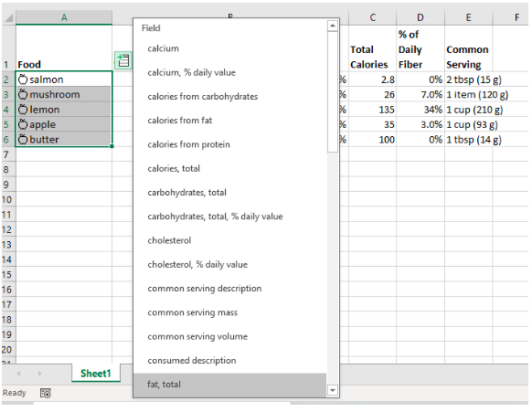Click the food icon beside lemon
The width and height of the screenshot is (532, 412).
coord(23,110)
